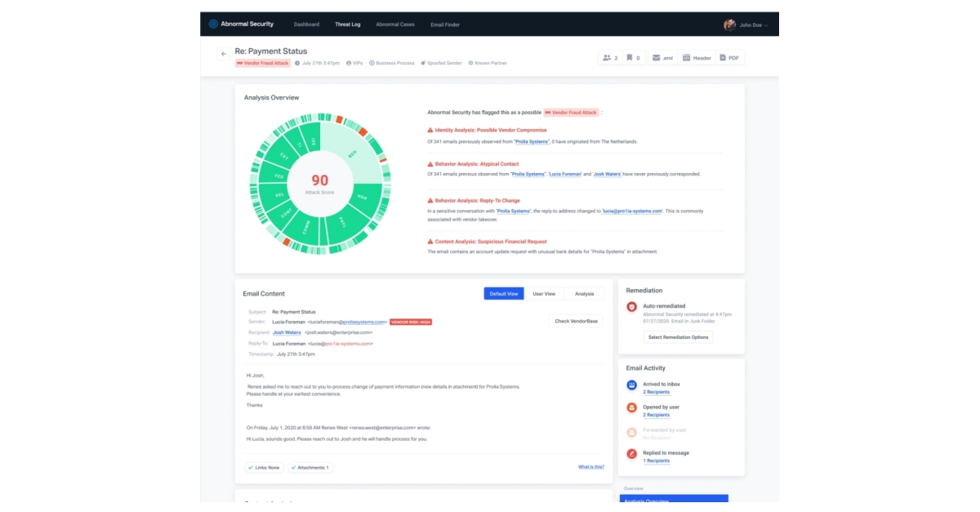Click the Opened by user activity icon
This screenshot has width=980, height=512.
click(631, 407)
